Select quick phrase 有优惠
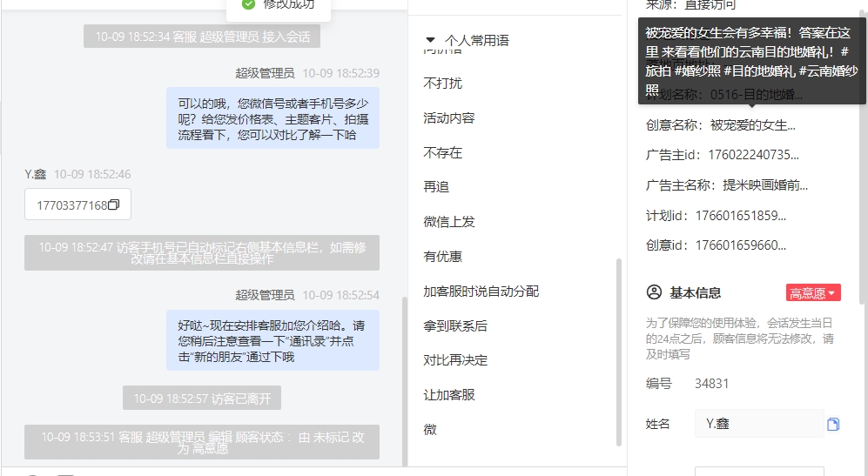Screen dimensions: 868x476 point(442,256)
